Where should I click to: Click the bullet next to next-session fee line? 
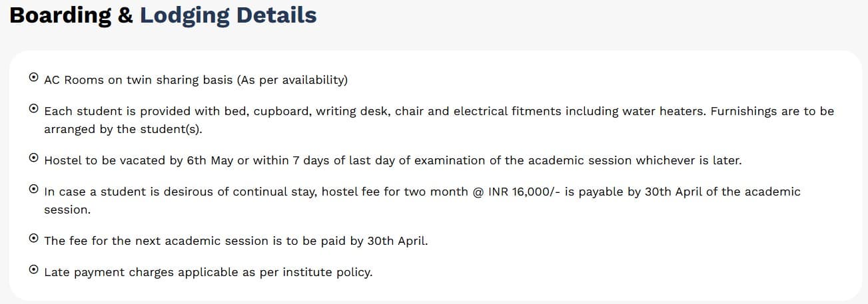(x=34, y=237)
